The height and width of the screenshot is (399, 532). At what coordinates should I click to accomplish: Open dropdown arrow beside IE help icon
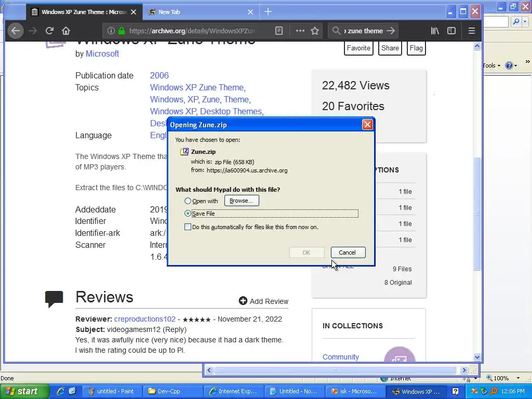[516, 65]
